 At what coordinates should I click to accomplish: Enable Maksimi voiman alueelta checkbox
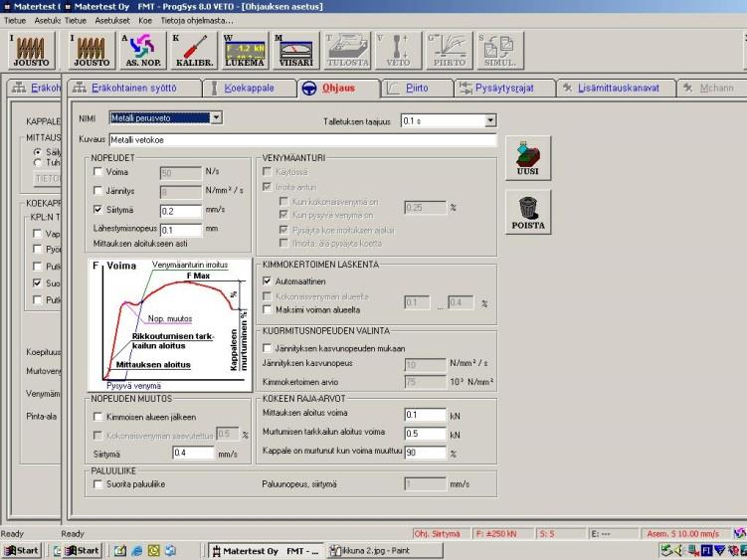coord(268,309)
